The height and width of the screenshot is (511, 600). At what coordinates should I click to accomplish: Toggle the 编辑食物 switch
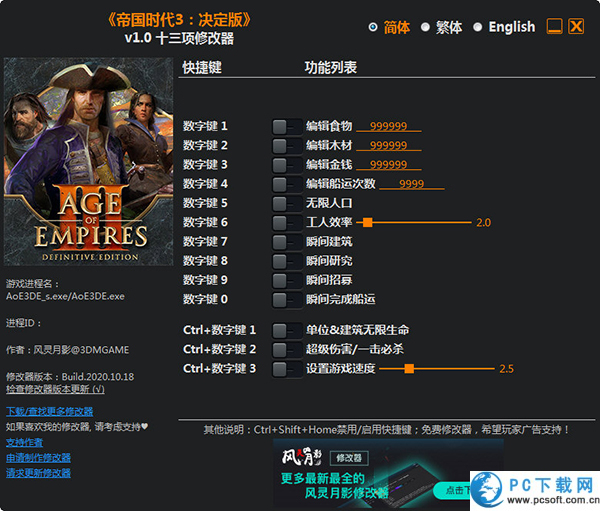click(287, 127)
